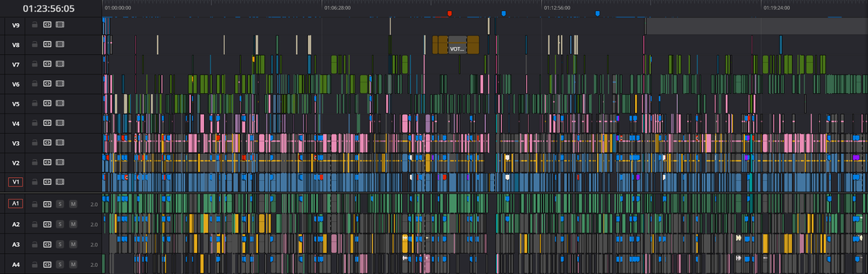Image resolution: width=868 pixels, height=274 pixels.
Task: Lock track V8 with its padlock icon
Action: 34,44
